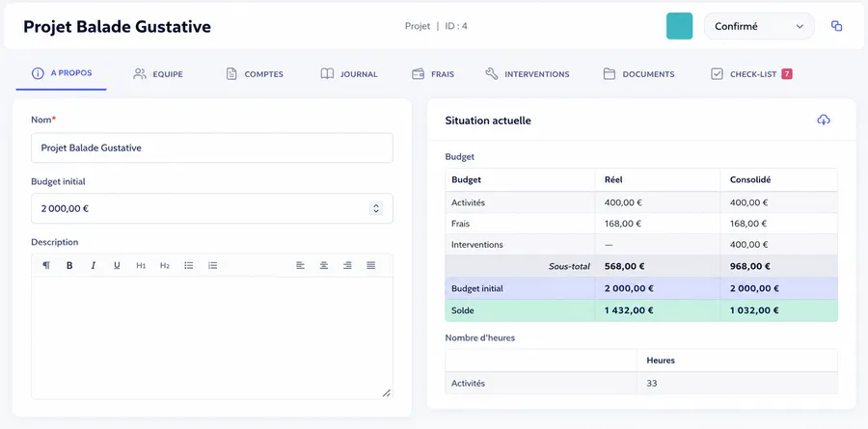Align description text left

pyautogui.click(x=300, y=266)
